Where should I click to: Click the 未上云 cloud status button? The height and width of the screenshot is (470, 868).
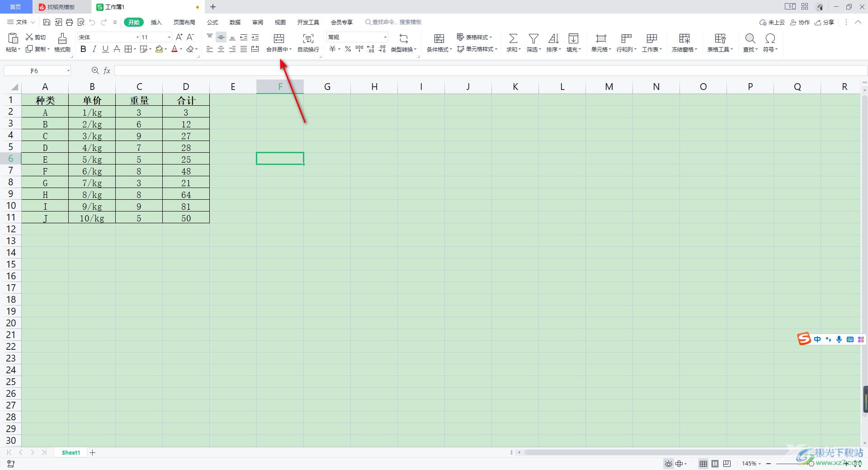pos(772,22)
